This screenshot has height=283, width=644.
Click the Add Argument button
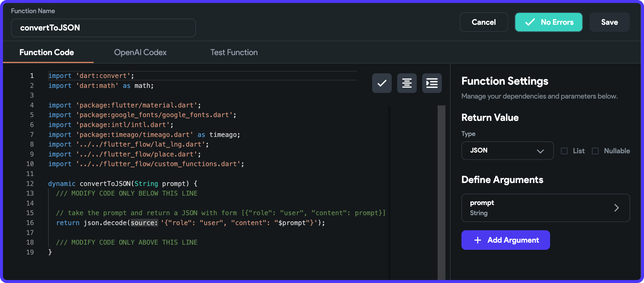pos(505,240)
